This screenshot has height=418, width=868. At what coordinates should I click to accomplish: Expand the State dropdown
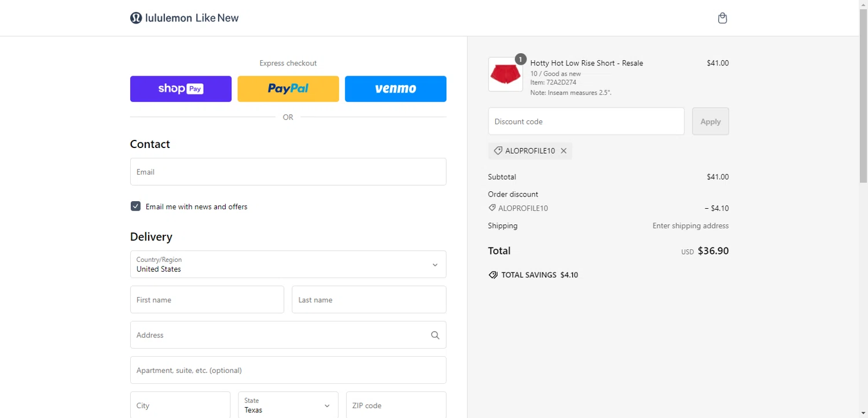288,405
